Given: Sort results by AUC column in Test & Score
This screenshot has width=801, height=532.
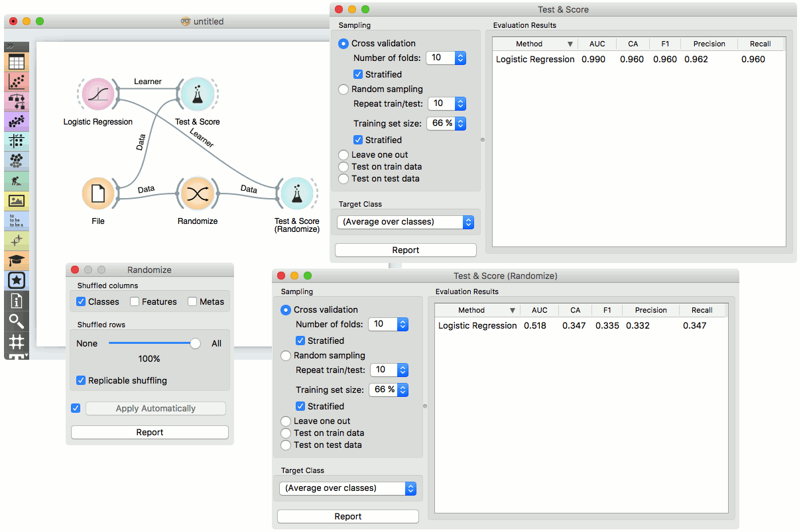Looking at the screenshot, I should pyautogui.click(x=597, y=44).
